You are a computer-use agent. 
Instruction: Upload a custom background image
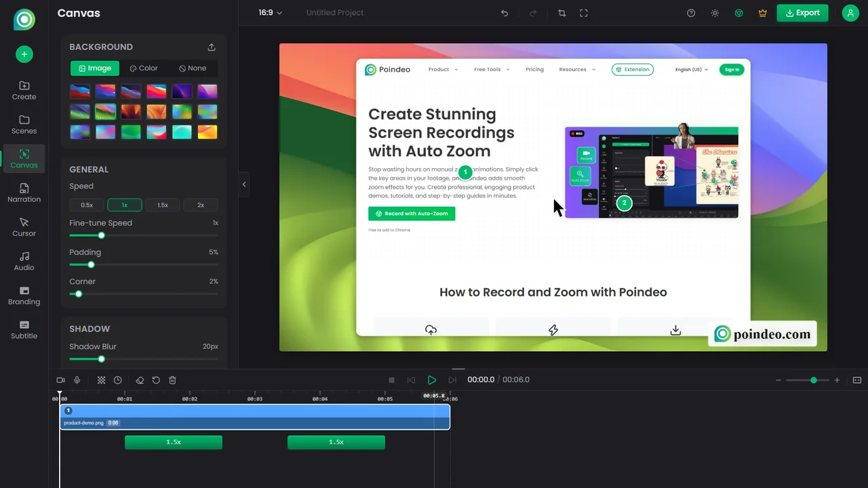[212, 47]
